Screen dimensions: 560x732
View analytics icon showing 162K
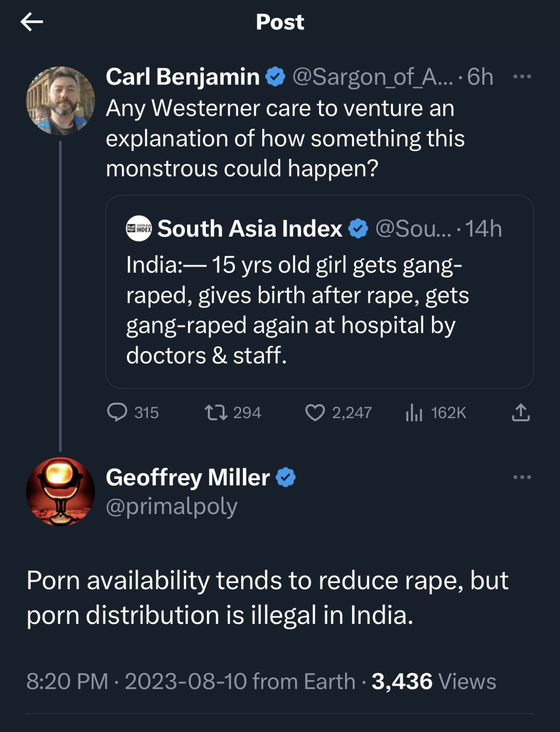(x=414, y=412)
